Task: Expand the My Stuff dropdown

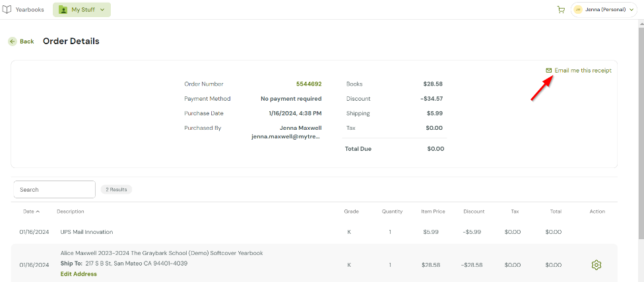Action: (102, 10)
